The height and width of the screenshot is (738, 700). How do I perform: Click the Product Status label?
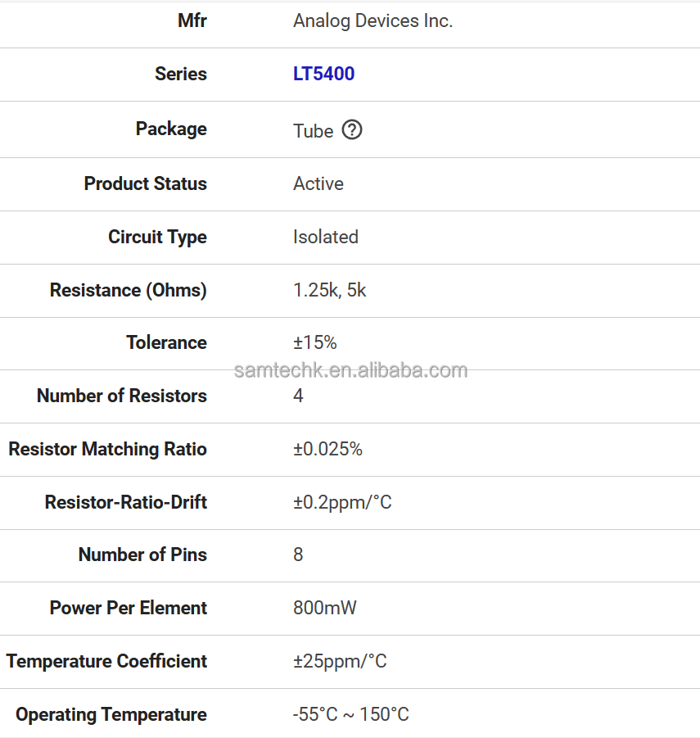click(145, 183)
